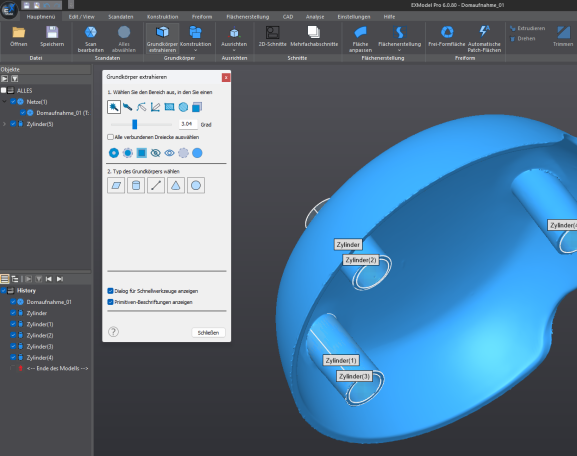This screenshot has width=577, height=456.
Task: Click the Schließen button
Action: 208,332
